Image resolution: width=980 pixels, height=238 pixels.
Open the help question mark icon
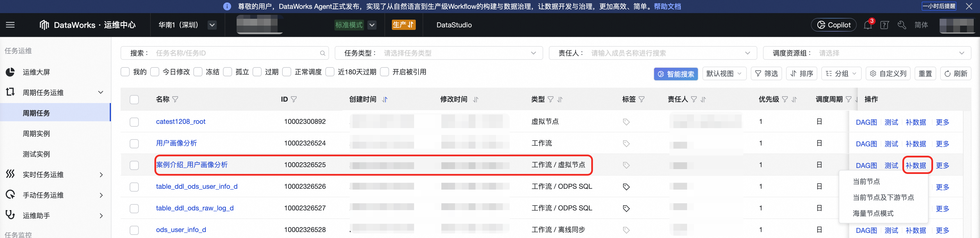pyautogui.click(x=884, y=25)
